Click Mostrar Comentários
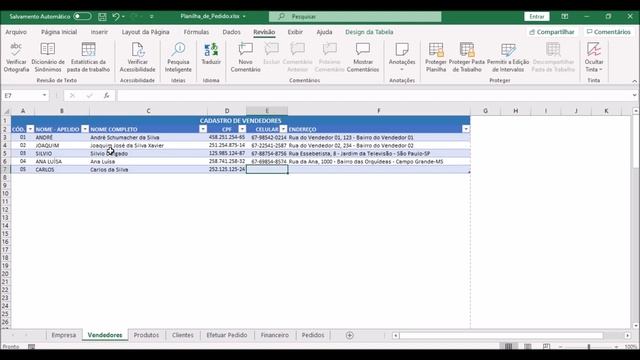This screenshot has width=640, height=360. click(363, 57)
